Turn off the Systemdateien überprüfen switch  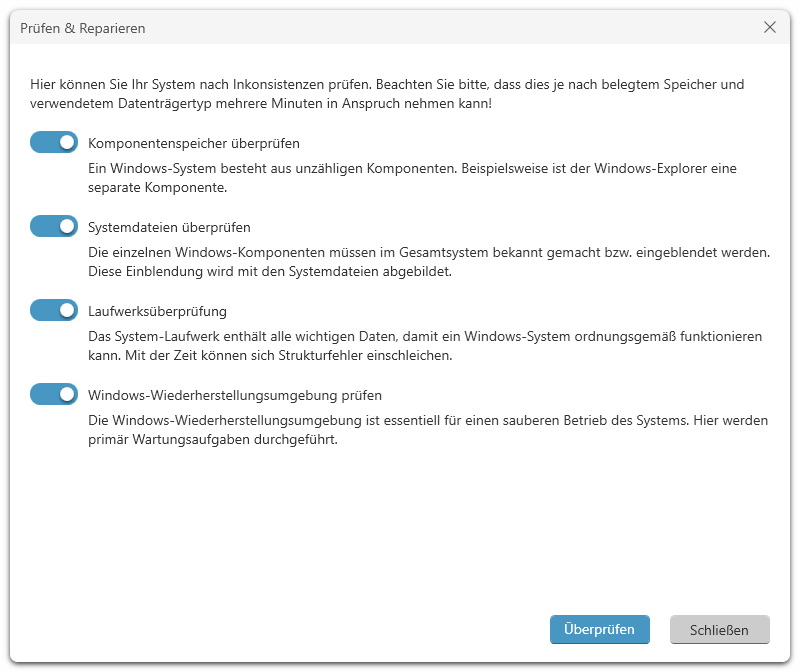(x=54, y=227)
